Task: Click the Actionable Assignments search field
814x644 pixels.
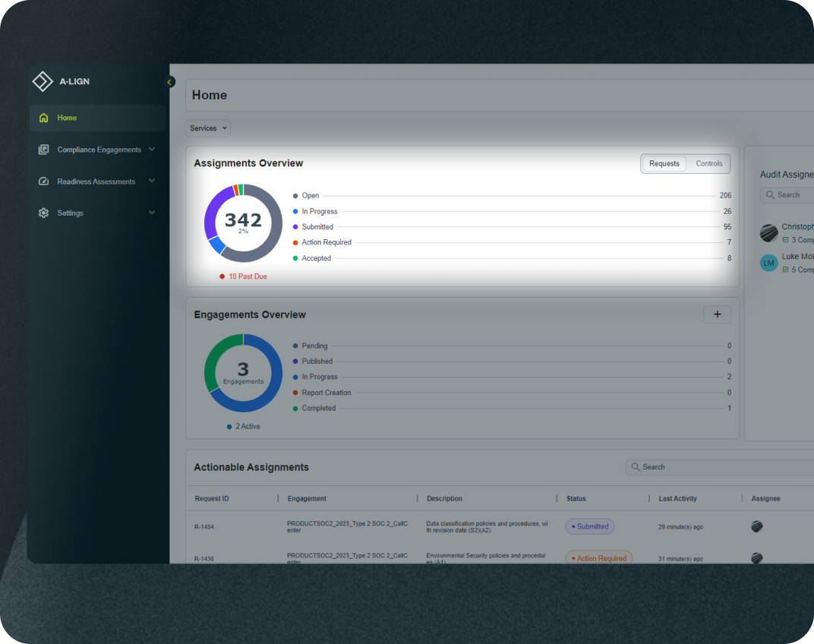Action: point(720,467)
